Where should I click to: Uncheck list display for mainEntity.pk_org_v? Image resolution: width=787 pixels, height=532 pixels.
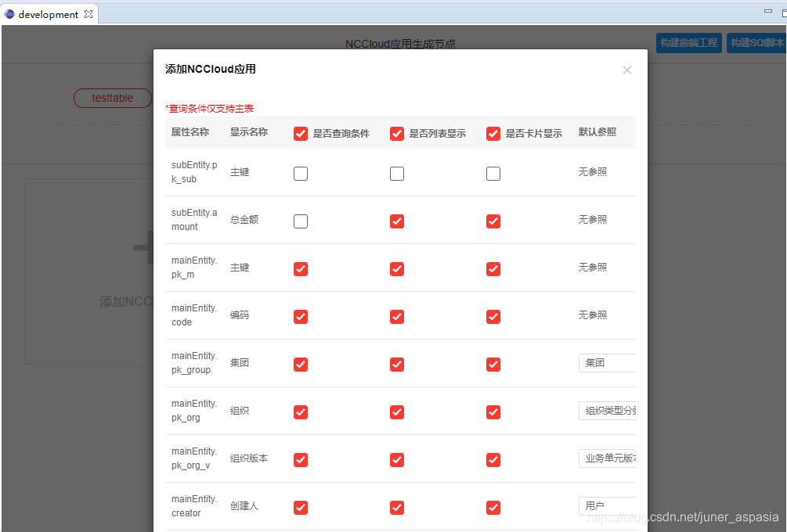tap(397, 460)
